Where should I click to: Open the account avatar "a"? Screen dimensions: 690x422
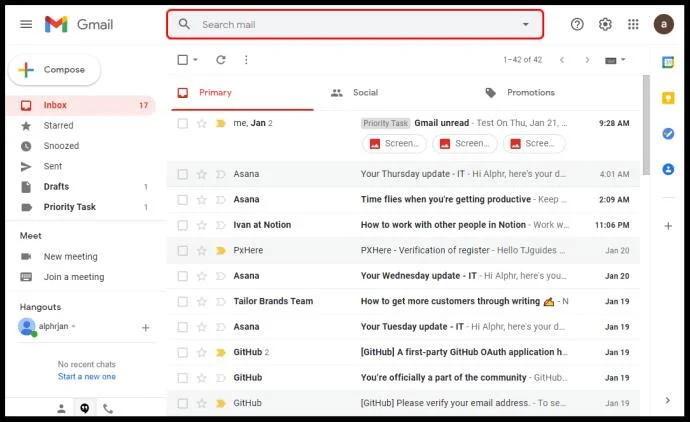(663, 24)
